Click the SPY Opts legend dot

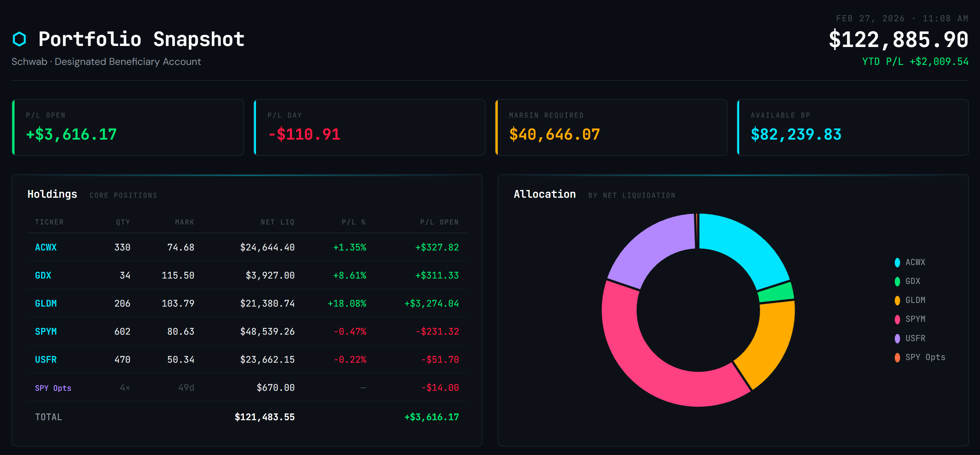[x=897, y=358]
